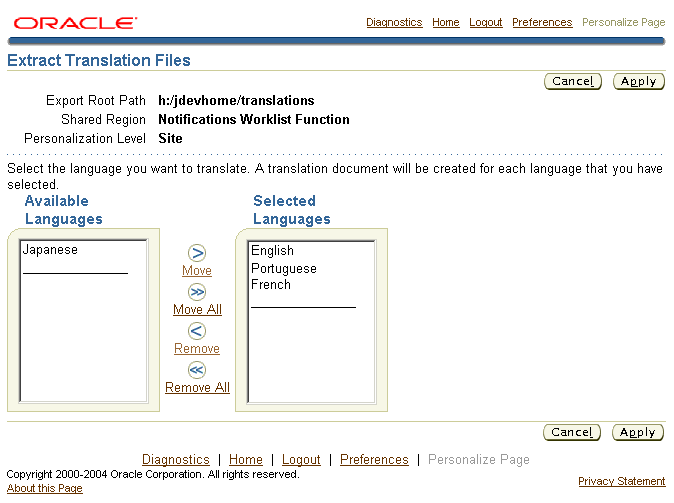674x503 pixels.
Task: Open the About this Page link
Action: point(45,488)
